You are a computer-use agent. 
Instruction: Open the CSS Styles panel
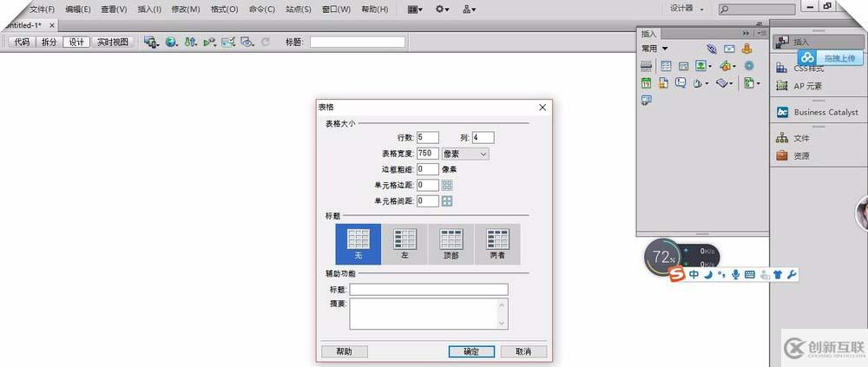click(800, 69)
